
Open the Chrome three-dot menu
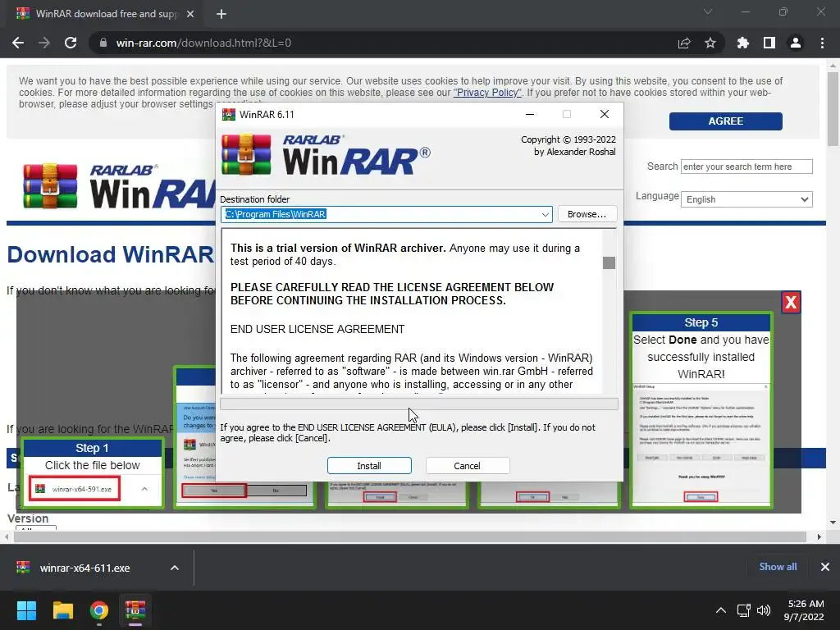pyautogui.click(x=822, y=43)
